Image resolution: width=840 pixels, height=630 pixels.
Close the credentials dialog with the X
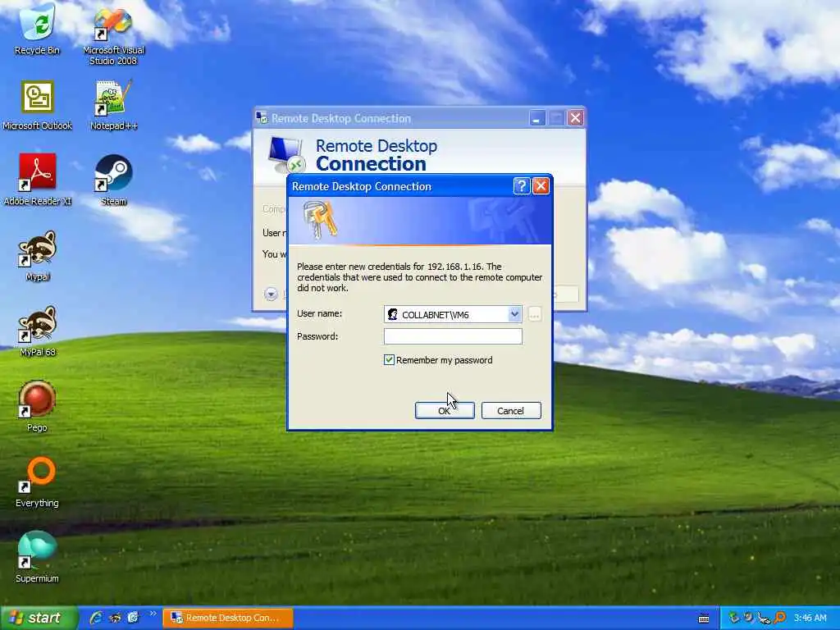541,186
